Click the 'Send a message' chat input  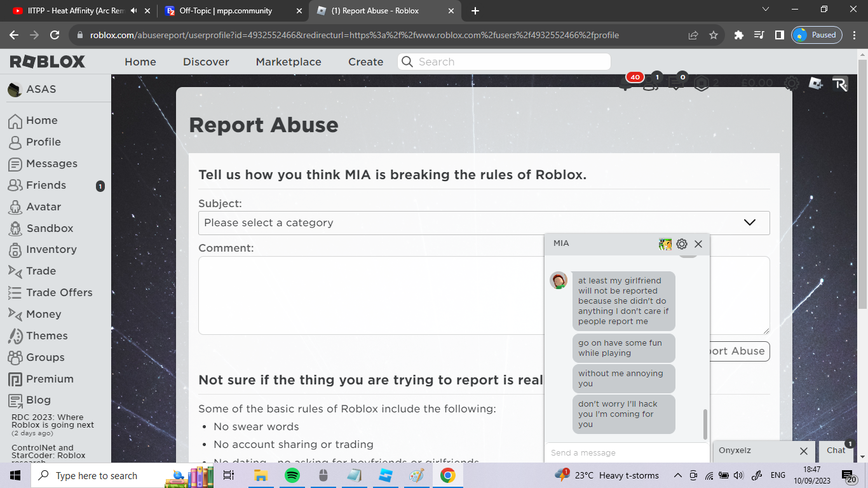tap(627, 452)
